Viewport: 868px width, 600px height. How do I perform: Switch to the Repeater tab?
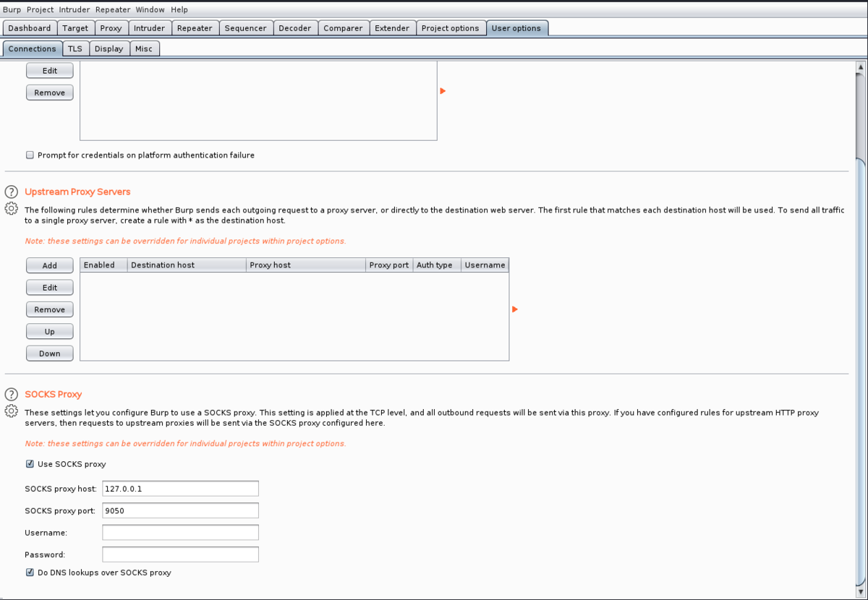[x=195, y=28]
